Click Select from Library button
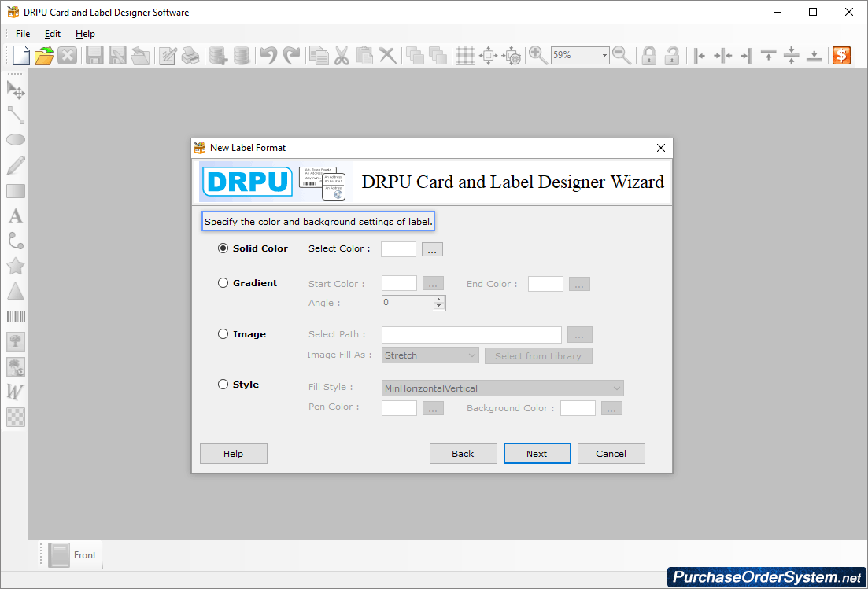 coord(538,356)
